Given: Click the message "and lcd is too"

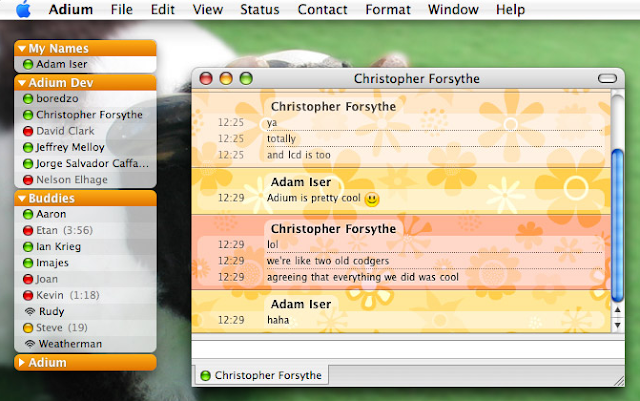Looking at the screenshot, I should pos(299,155).
